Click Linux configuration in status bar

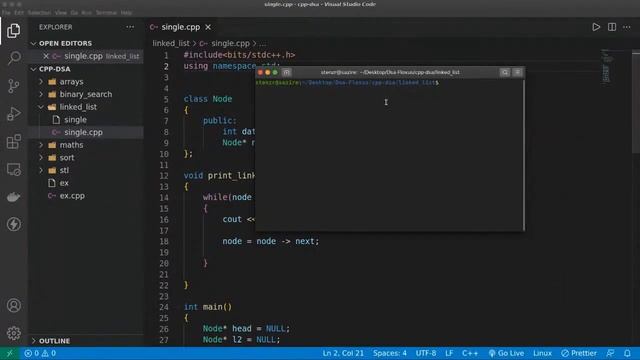click(x=542, y=353)
